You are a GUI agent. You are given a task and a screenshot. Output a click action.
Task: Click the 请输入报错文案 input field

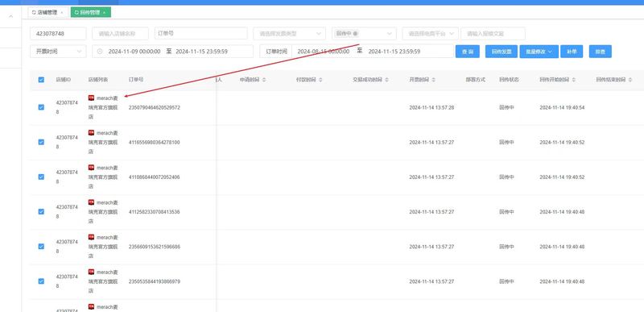pyautogui.click(x=493, y=33)
